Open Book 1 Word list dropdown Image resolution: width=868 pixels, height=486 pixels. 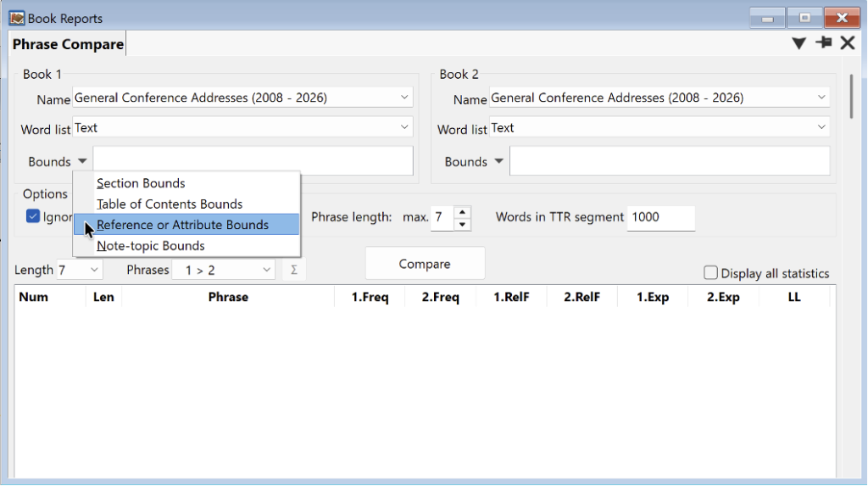click(x=404, y=127)
